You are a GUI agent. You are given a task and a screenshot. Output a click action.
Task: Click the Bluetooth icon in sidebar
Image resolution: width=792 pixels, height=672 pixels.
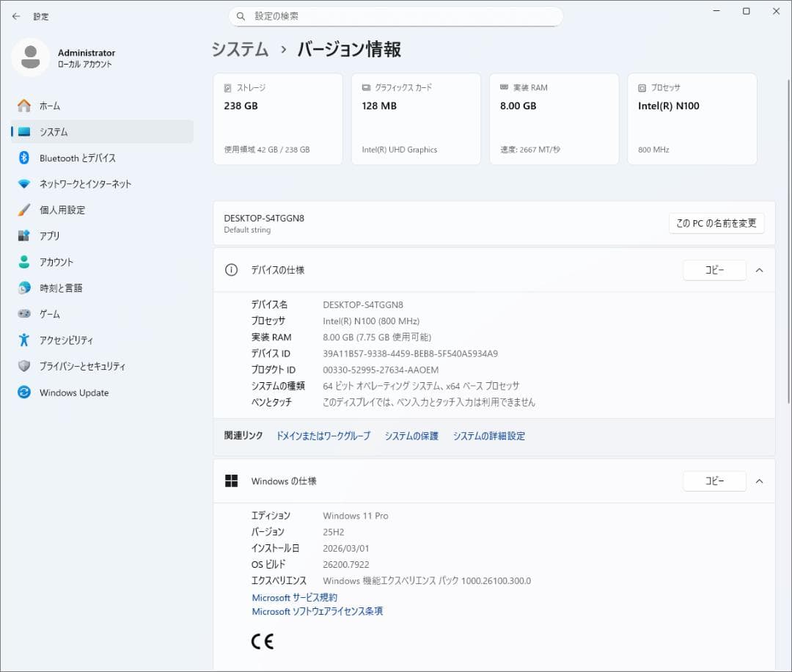tap(23, 158)
